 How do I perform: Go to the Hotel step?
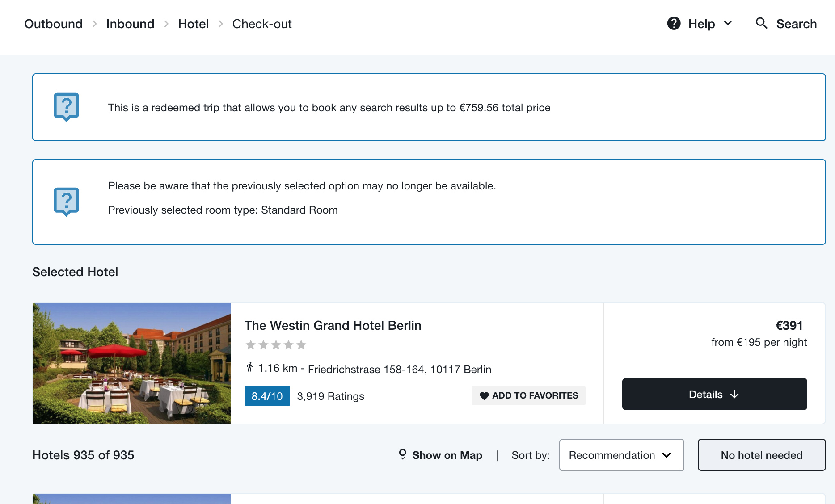pyautogui.click(x=193, y=24)
